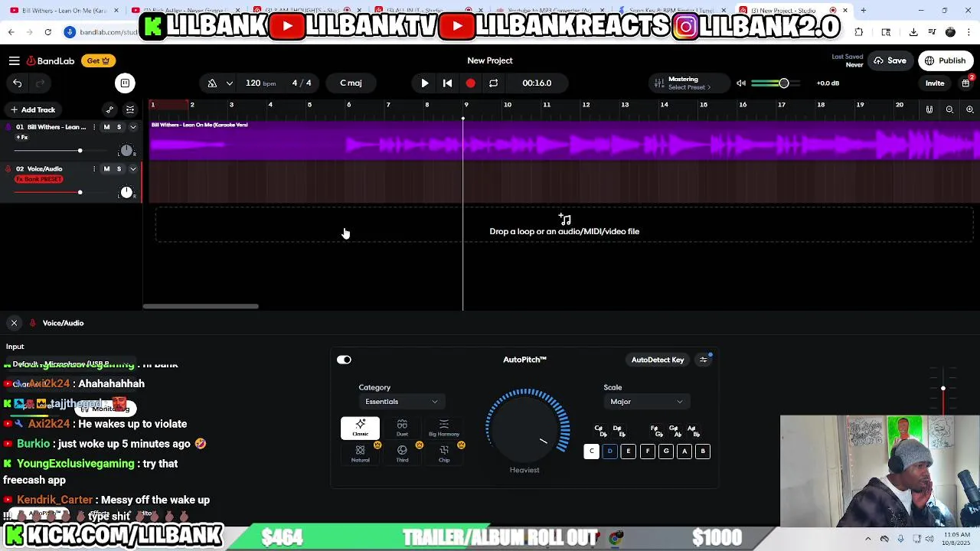Open Voice/Audio track options menu
Screen dimensions: 980x551
pyautogui.click(x=94, y=169)
